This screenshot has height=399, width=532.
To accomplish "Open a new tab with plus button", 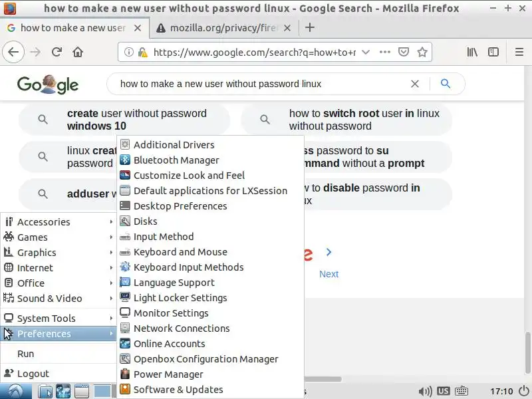I will [x=309, y=28].
